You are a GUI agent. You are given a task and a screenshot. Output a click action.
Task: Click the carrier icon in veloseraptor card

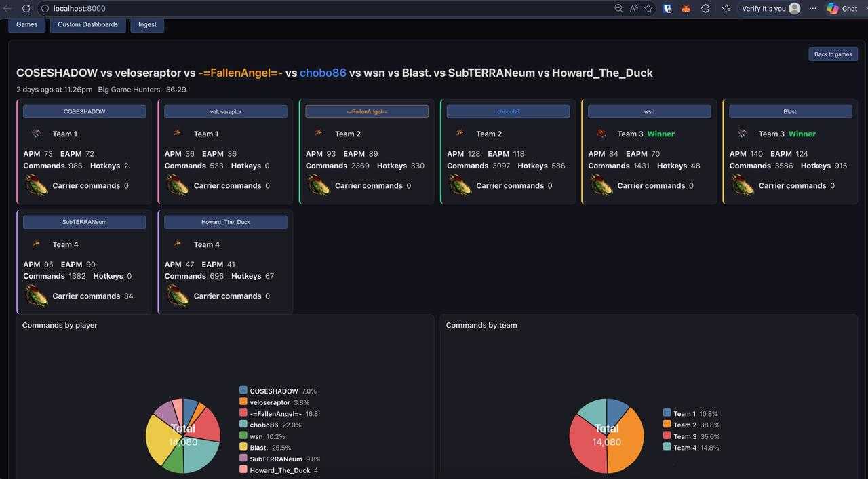tap(177, 185)
